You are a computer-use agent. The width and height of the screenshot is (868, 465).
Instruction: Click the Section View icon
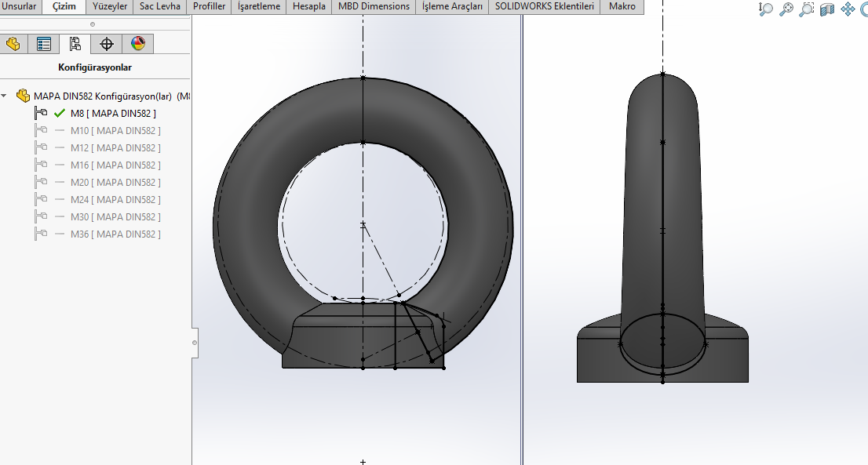pyautogui.click(x=827, y=9)
